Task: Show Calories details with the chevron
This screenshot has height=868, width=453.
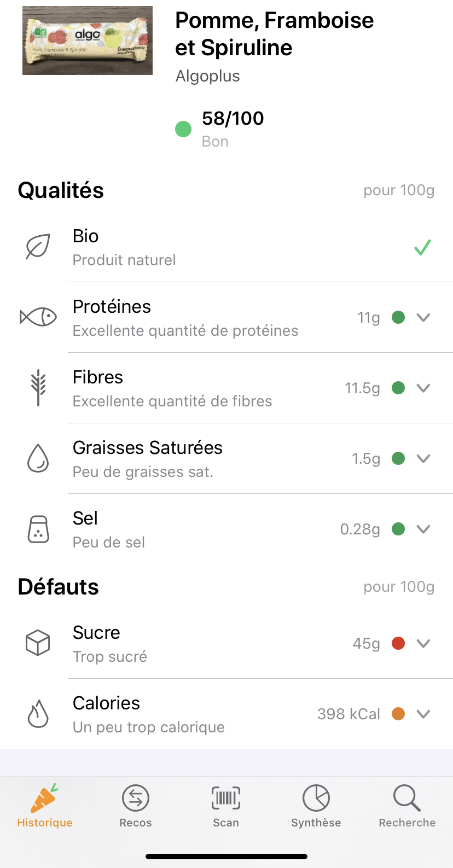Action: [x=423, y=714]
